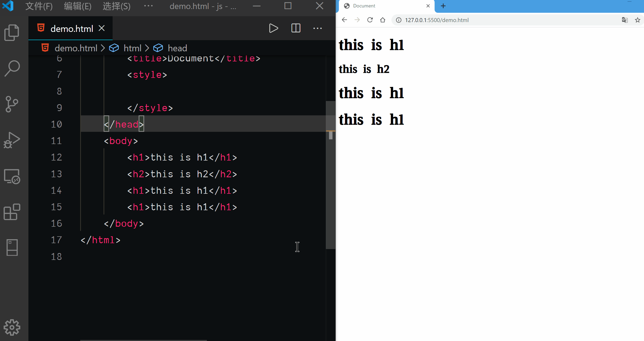Open a new browser tab
Image resolution: width=644 pixels, height=341 pixels.
coord(443,6)
